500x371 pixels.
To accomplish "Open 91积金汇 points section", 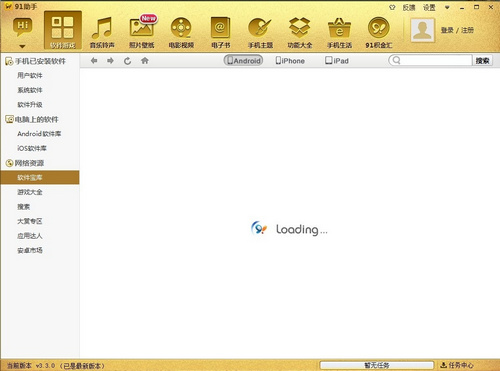I will (379, 32).
